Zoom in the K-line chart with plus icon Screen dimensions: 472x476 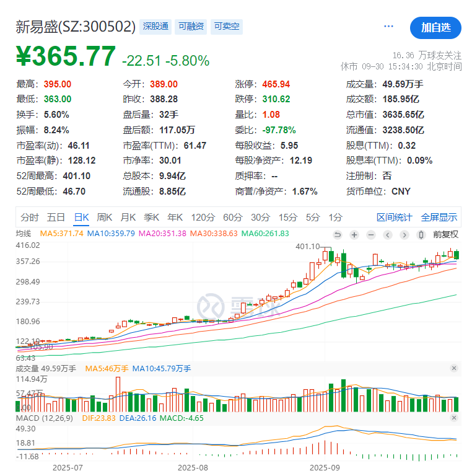point(354,235)
